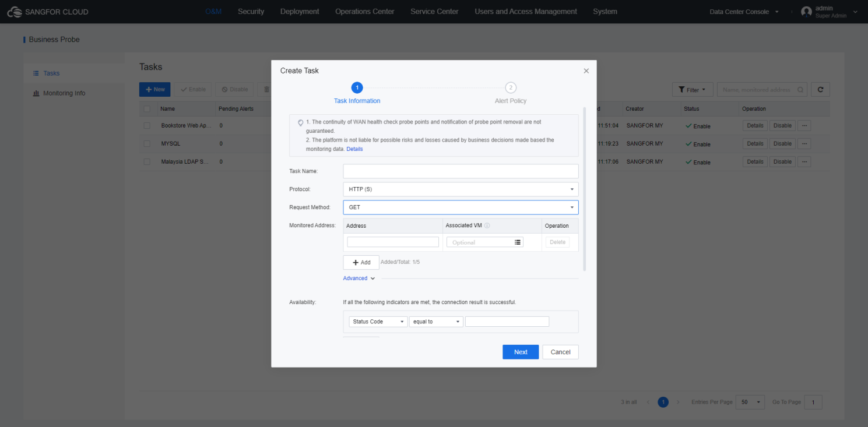Click the New task button

pyautogui.click(x=155, y=90)
